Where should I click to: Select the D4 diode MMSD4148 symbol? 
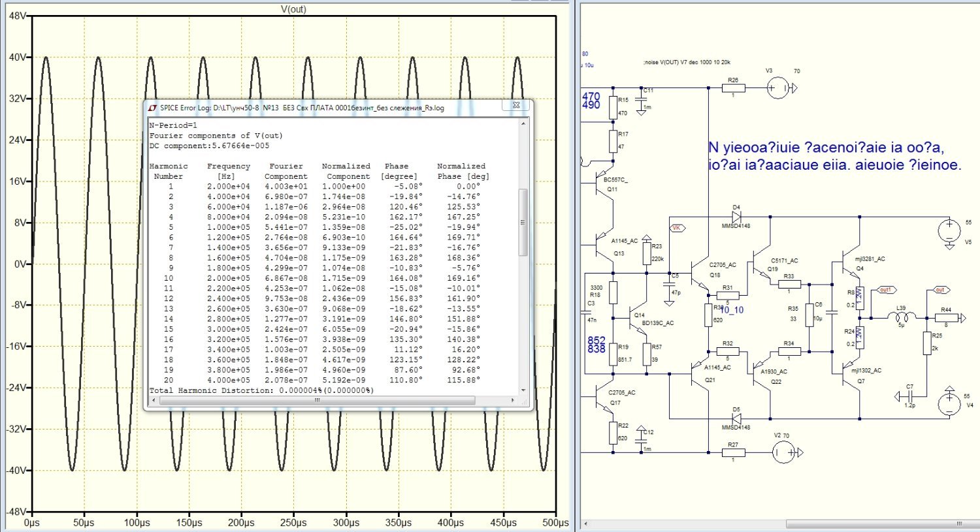[736, 217]
